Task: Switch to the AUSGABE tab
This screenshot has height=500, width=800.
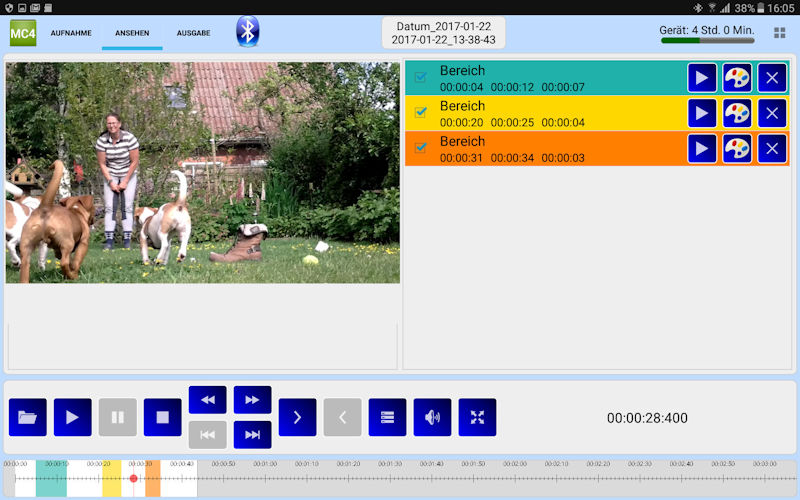Action: (193, 33)
